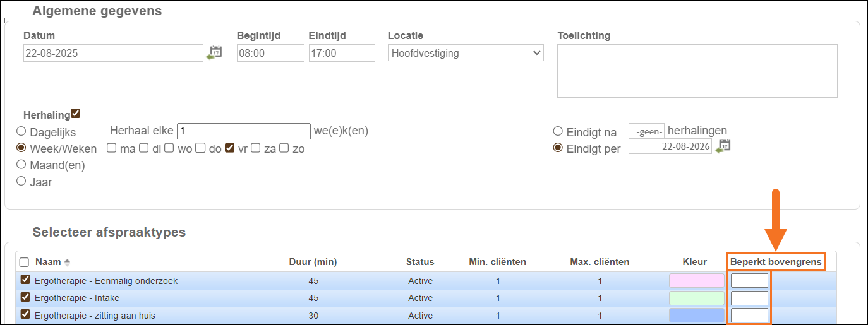
Task: Untick the vr weekday checkbox
Action: point(230,148)
